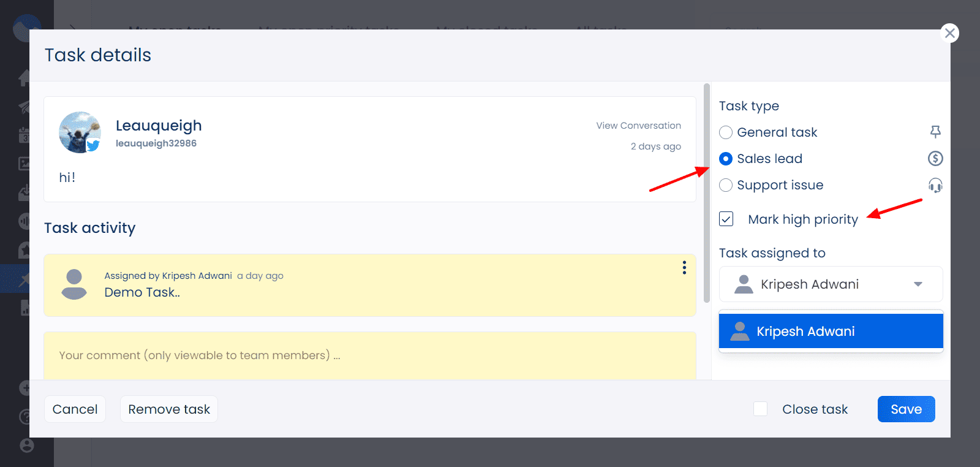Click the user avatar on Demo Task activity

tap(74, 284)
